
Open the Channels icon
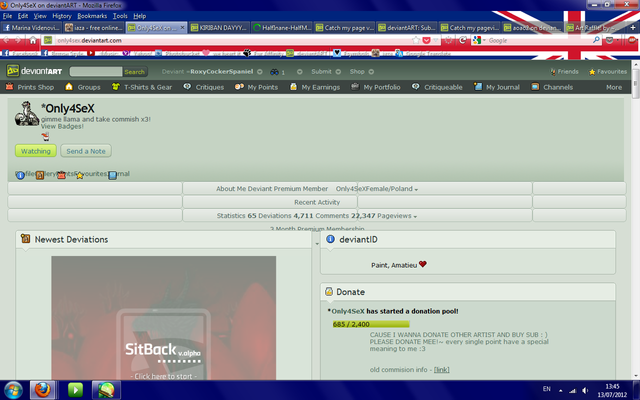(x=535, y=87)
